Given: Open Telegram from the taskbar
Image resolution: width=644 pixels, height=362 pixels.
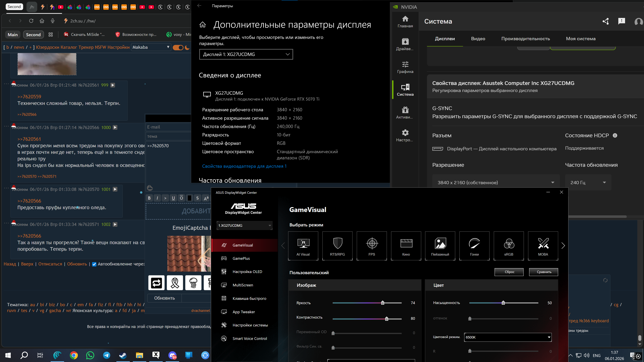Looking at the screenshot, I should 106,355.
